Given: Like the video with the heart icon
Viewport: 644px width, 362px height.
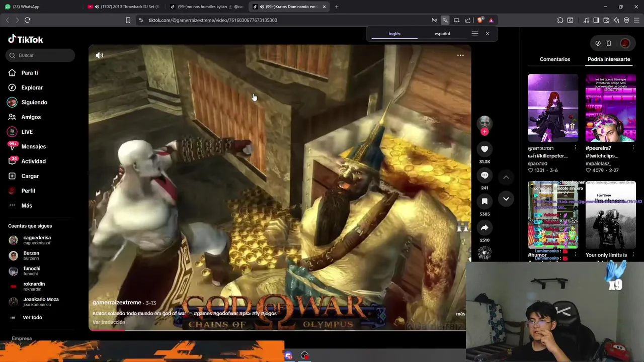Looking at the screenshot, I should click(x=485, y=149).
